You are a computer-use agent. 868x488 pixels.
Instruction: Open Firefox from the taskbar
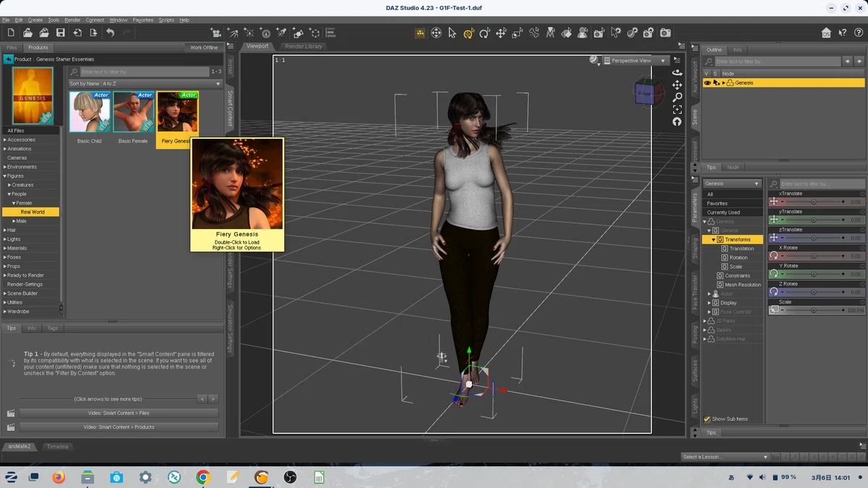point(59,477)
